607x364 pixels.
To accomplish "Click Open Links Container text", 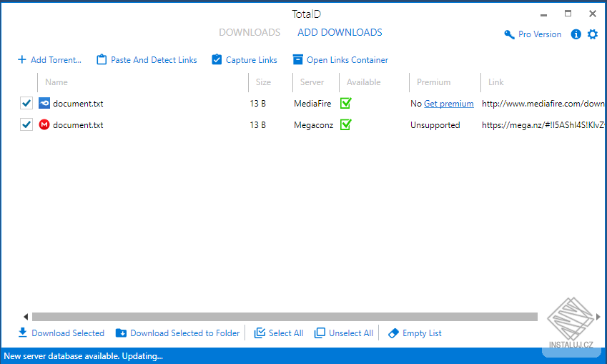I will pos(347,60).
